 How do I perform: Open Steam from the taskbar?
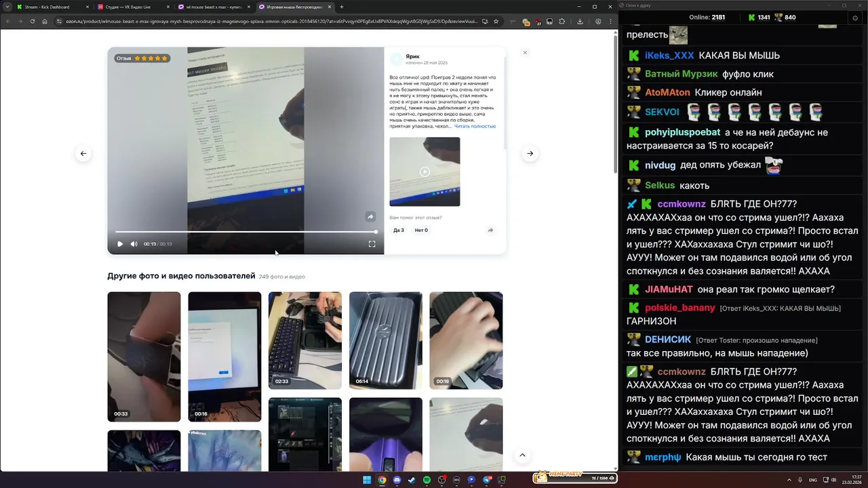click(412, 480)
